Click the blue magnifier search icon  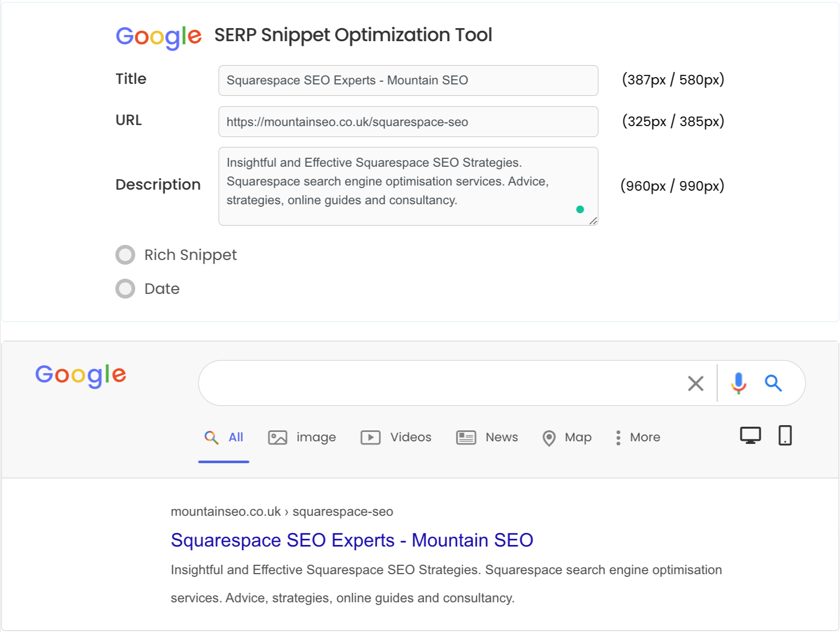coord(773,383)
